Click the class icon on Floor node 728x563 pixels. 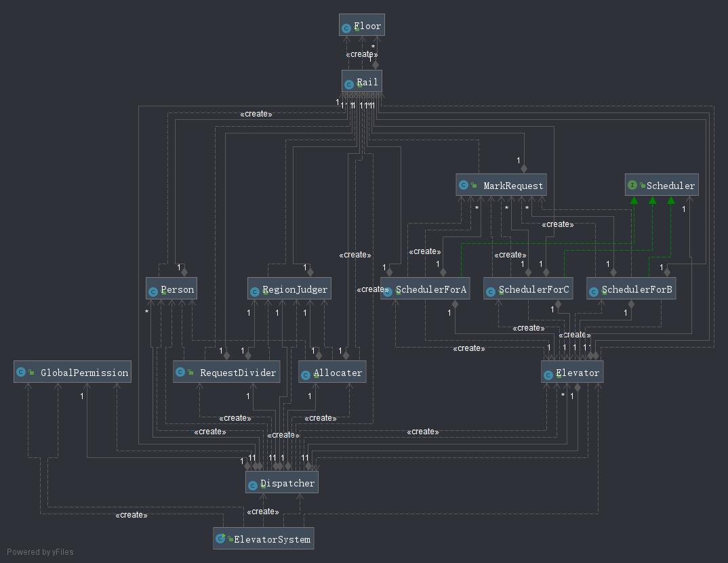point(346,28)
